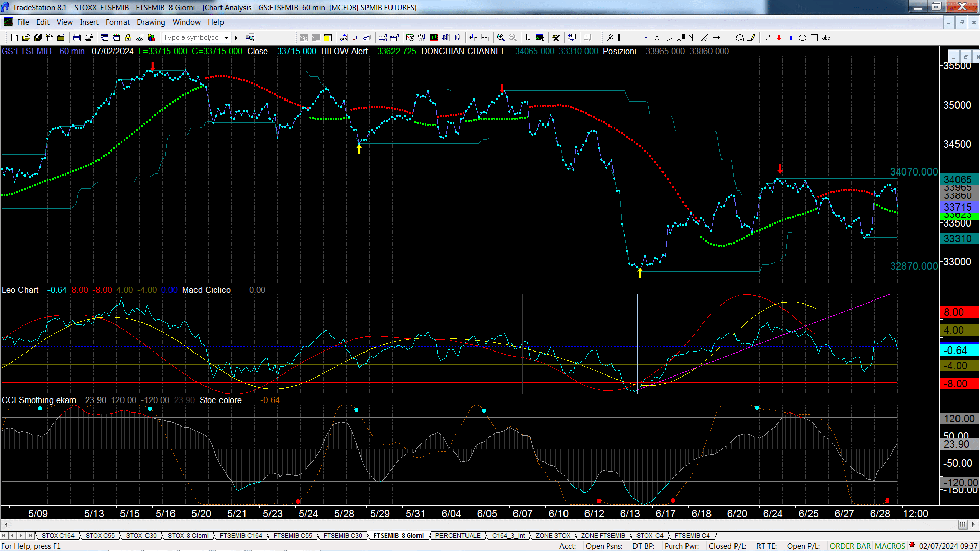Switch to the FTSEMIB C30 tab

[342, 536]
